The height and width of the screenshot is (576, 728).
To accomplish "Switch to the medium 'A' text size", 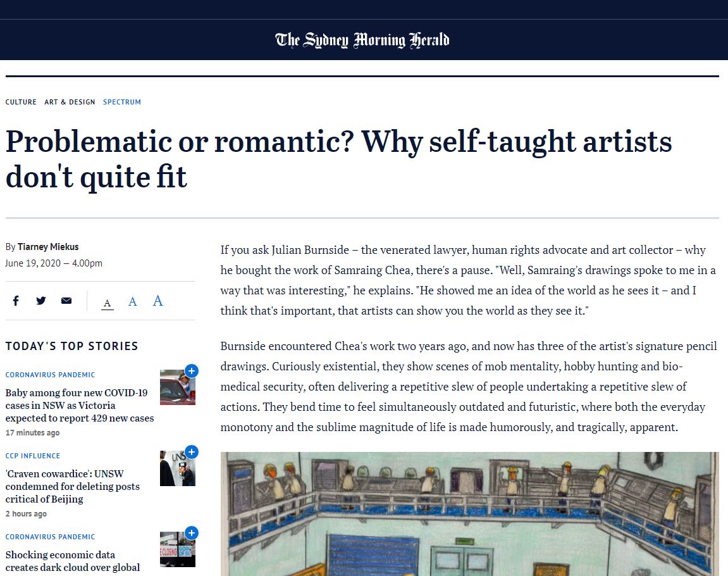I will tap(132, 301).
